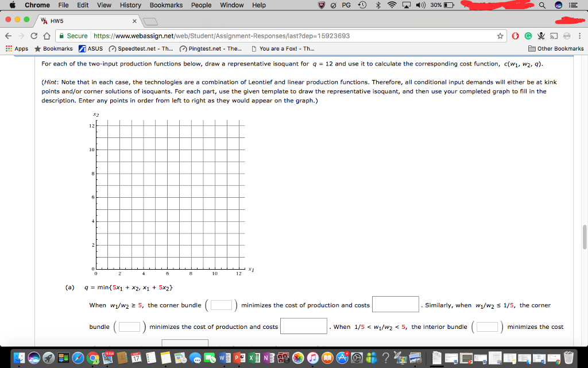Open the View menu

[x=104, y=5]
